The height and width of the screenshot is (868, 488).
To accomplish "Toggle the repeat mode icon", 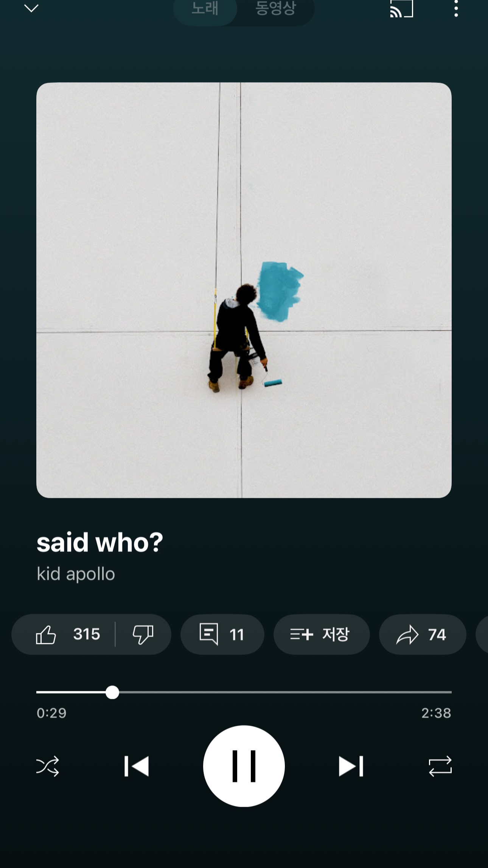I will point(440,766).
